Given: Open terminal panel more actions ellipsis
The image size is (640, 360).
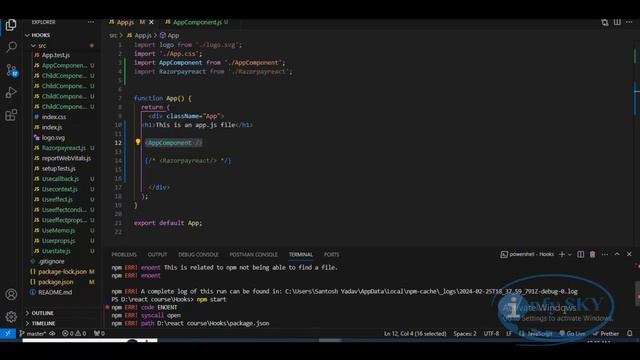Looking at the screenshot, I should coord(605,254).
